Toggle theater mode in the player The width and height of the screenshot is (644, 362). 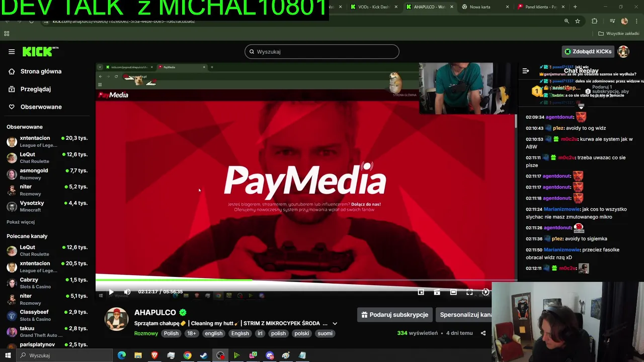pyautogui.click(x=453, y=292)
